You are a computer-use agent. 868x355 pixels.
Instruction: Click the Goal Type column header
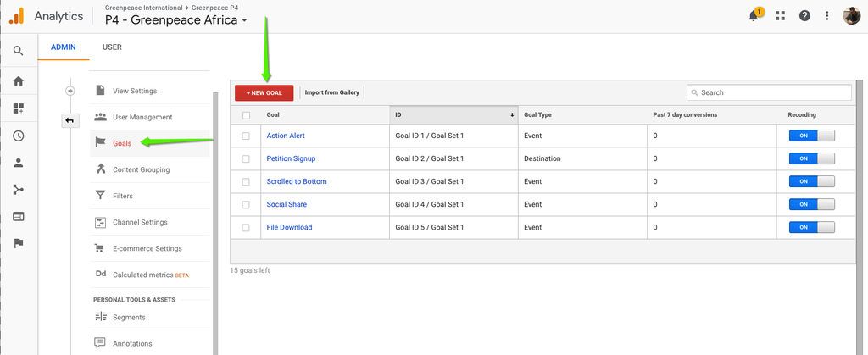(582, 115)
